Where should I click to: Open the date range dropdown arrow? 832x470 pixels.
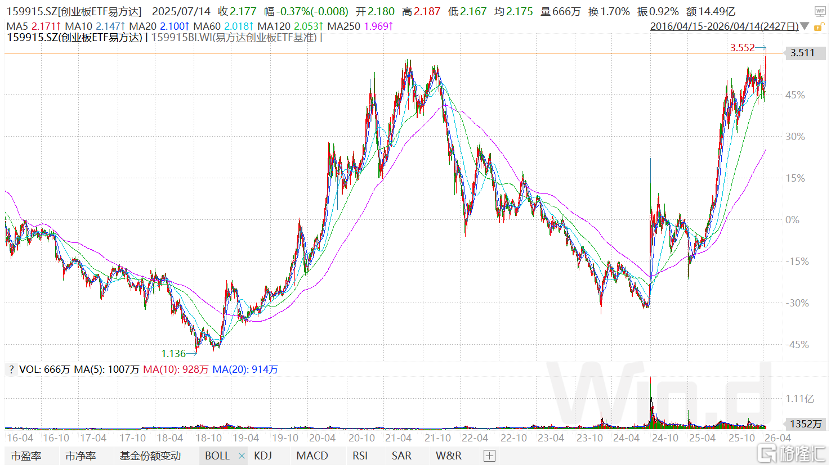[805, 27]
